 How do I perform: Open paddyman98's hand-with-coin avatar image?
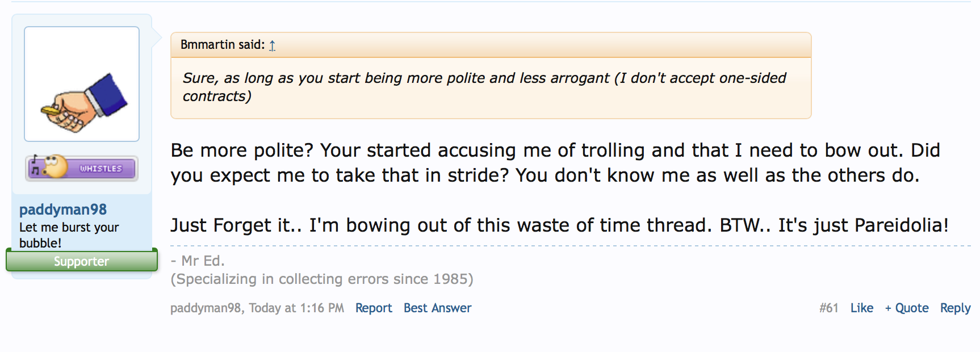point(82,84)
